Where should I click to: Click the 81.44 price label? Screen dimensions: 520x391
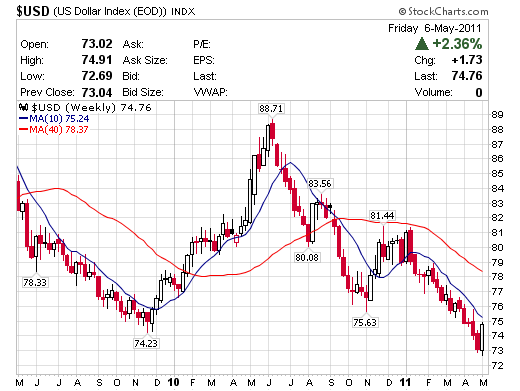382,216
